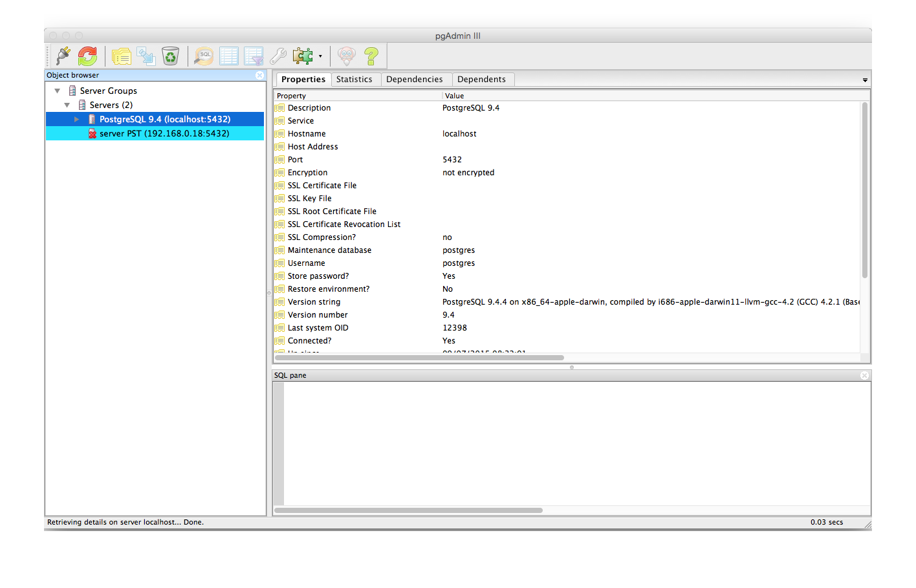Switch to the Statistics tab
The image size is (916, 588).
tap(354, 80)
